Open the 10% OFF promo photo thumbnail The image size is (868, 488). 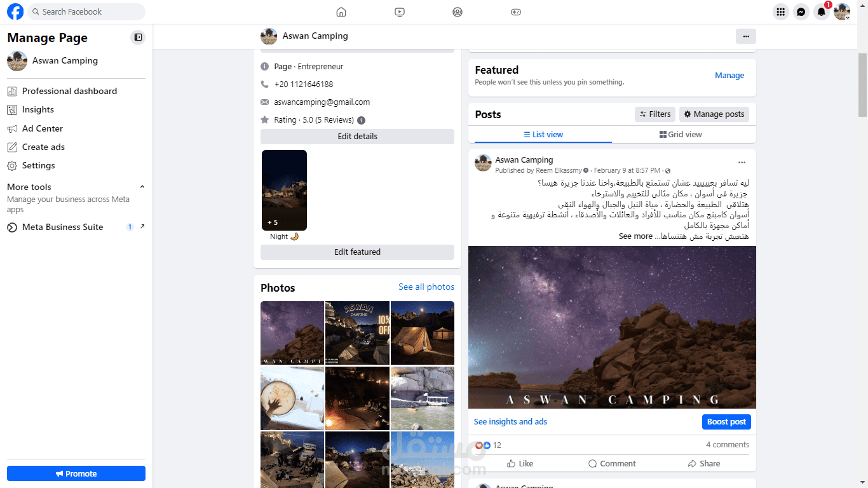tap(357, 333)
